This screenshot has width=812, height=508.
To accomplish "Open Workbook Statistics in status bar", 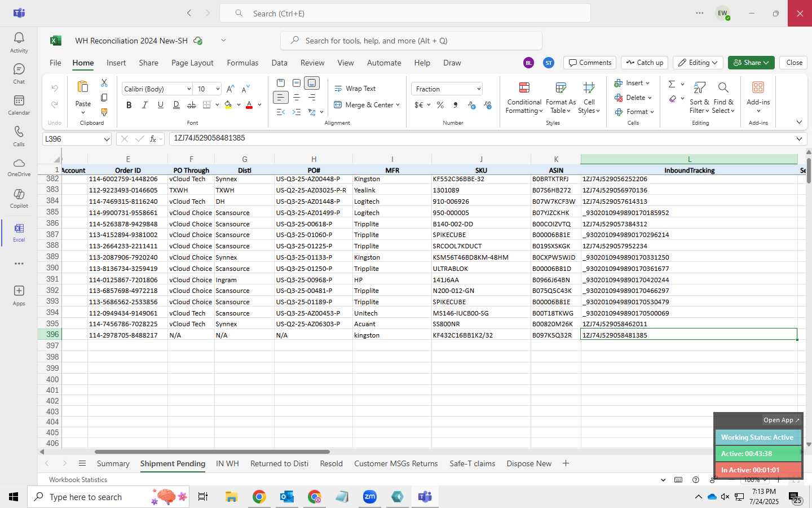I will pos(78,480).
